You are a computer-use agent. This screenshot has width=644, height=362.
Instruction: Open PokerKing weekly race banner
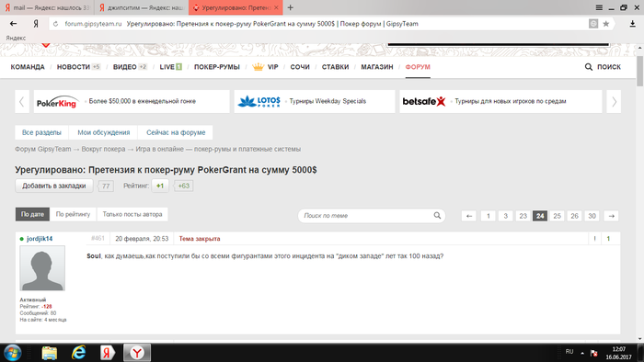tap(132, 101)
